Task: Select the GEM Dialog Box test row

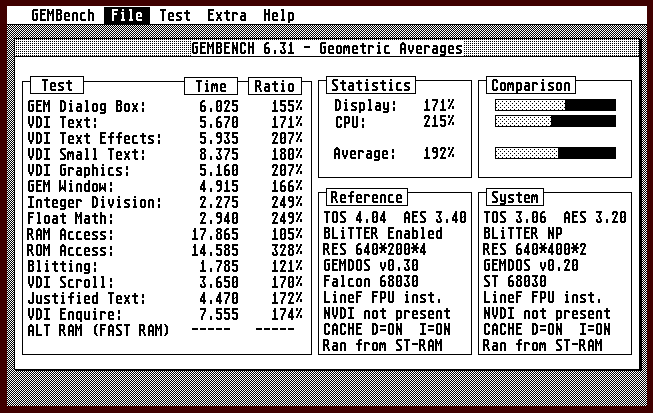Action: point(165,107)
